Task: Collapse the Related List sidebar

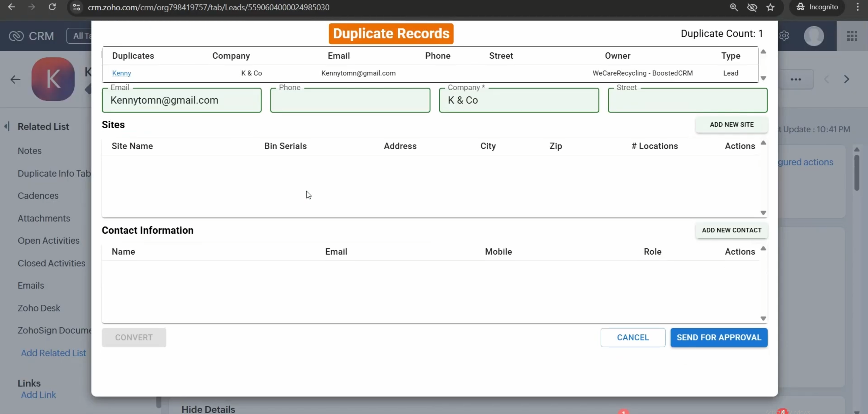Action: (7, 127)
